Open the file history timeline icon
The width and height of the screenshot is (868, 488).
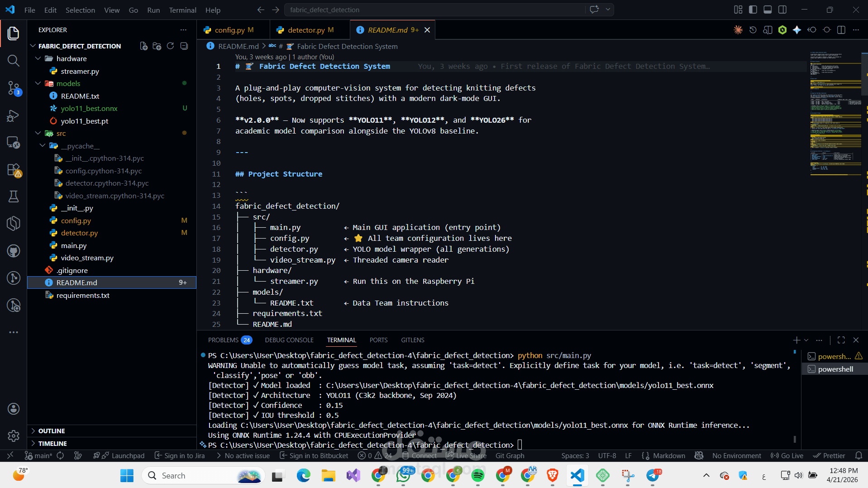click(753, 30)
